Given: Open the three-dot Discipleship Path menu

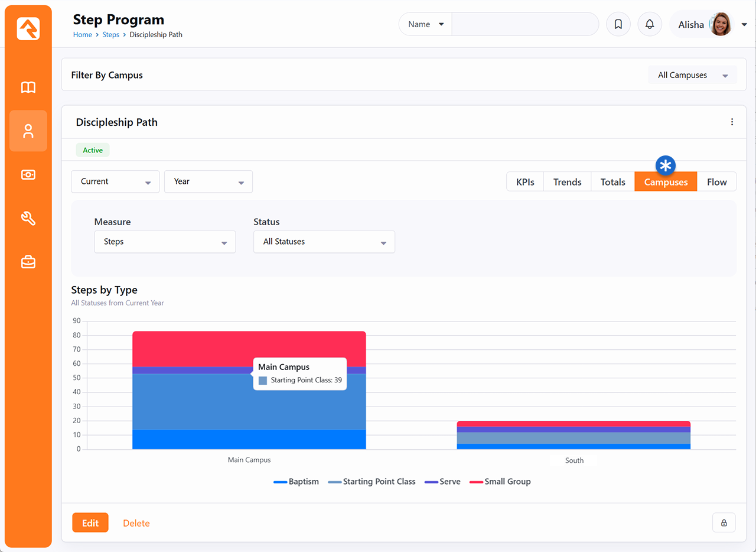Looking at the screenshot, I should 732,122.
